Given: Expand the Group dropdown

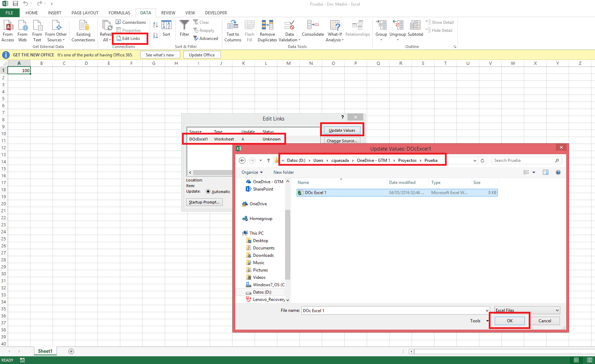Looking at the screenshot, I should click(x=381, y=40).
